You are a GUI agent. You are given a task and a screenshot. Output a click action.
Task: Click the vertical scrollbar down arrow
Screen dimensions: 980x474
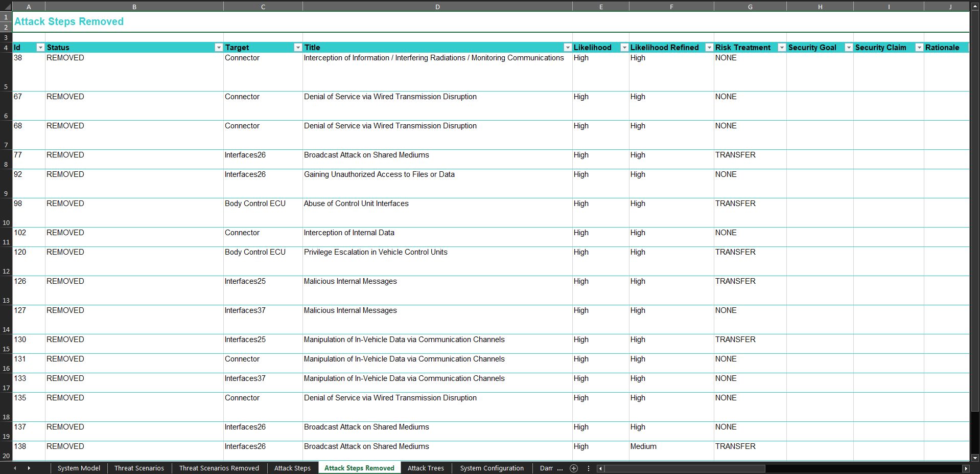coord(975,458)
